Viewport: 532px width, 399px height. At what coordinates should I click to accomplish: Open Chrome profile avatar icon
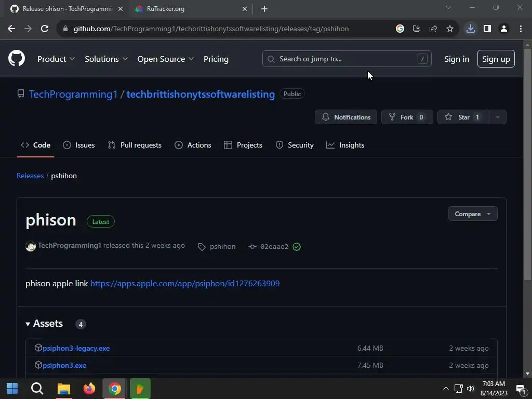tap(504, 29)
